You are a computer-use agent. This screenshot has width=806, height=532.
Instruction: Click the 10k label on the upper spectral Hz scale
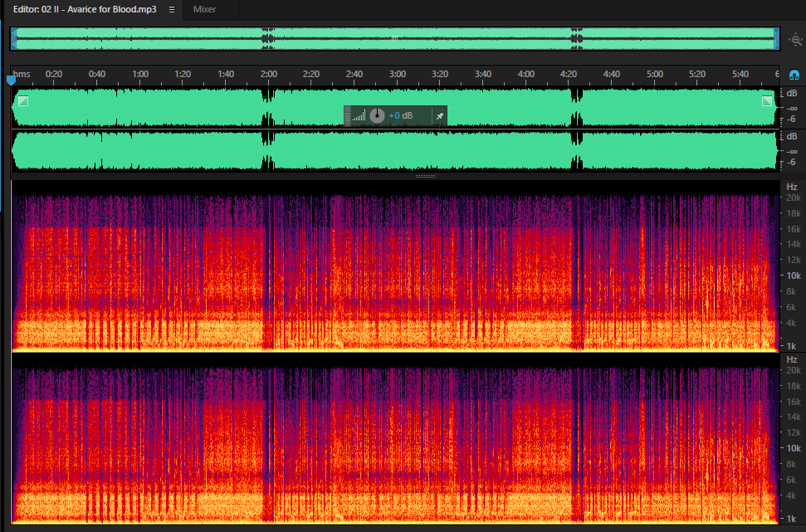pos(794,276)
